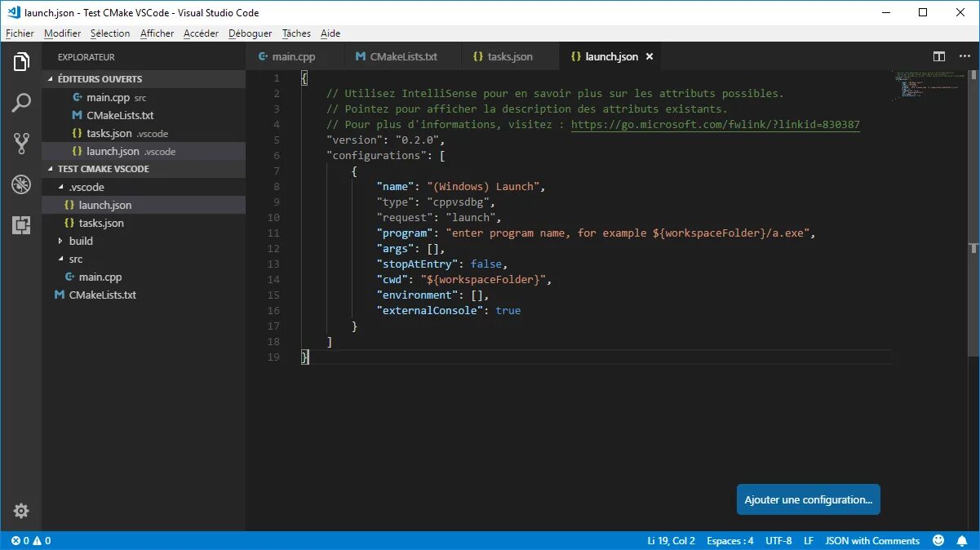The image size is (980, 550).
Task: Open main.cpp under src folder tree
Action: tap(144, 277)
